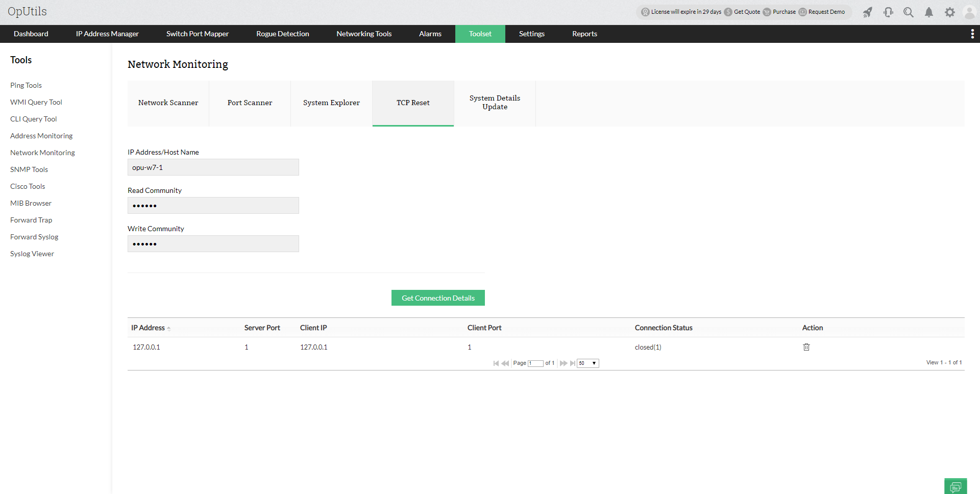Viewport: 980px width, 494px height.
Task: Open IP Address Manager menu
Action: pyautogui.click(x=107, y=34)
